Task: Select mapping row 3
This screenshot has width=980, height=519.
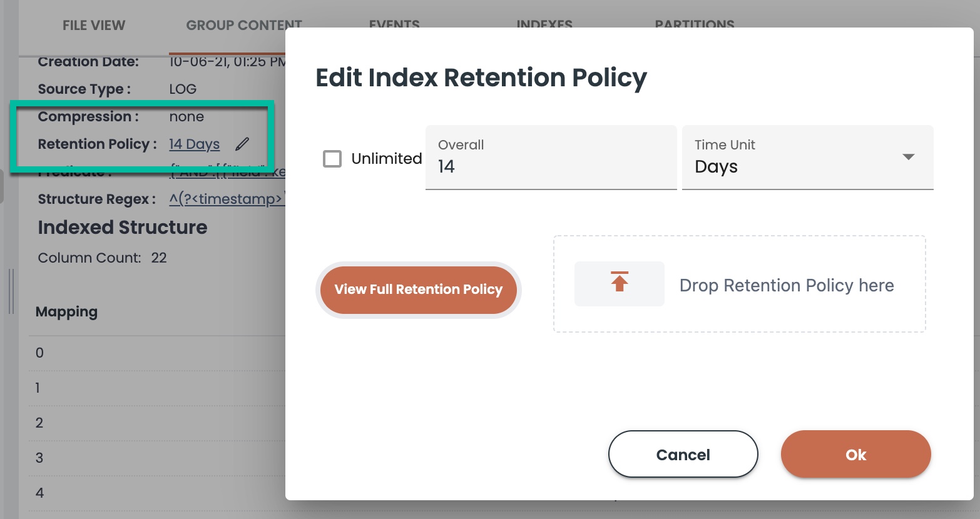Action: (x=156, y=458)
